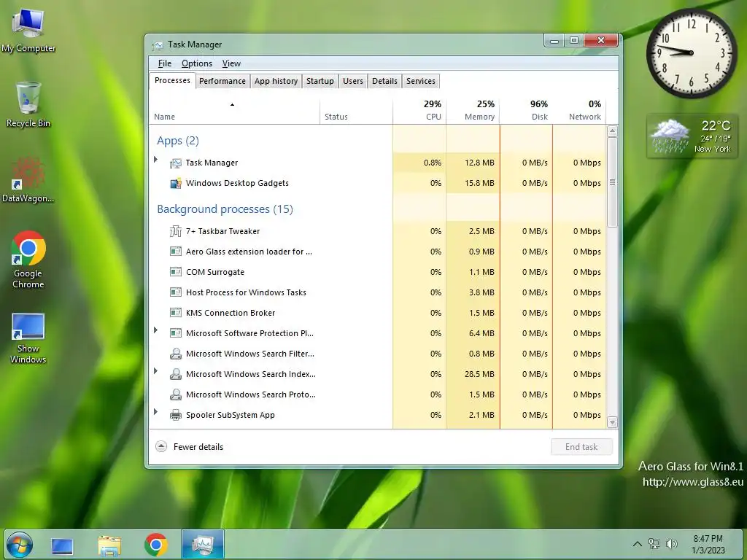Click the network icon in system tray
This screenshot has height=560, width=747.
pyautogui.click(x=654, y=544)
